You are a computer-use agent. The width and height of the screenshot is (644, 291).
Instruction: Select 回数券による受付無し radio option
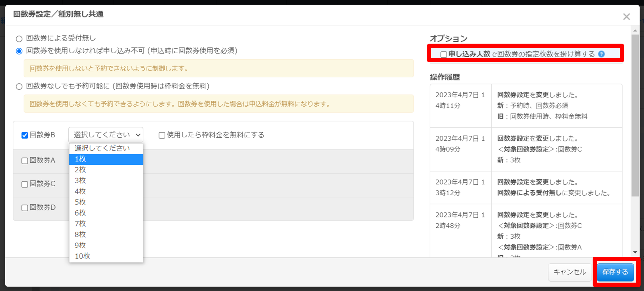[x=19, y=39]
